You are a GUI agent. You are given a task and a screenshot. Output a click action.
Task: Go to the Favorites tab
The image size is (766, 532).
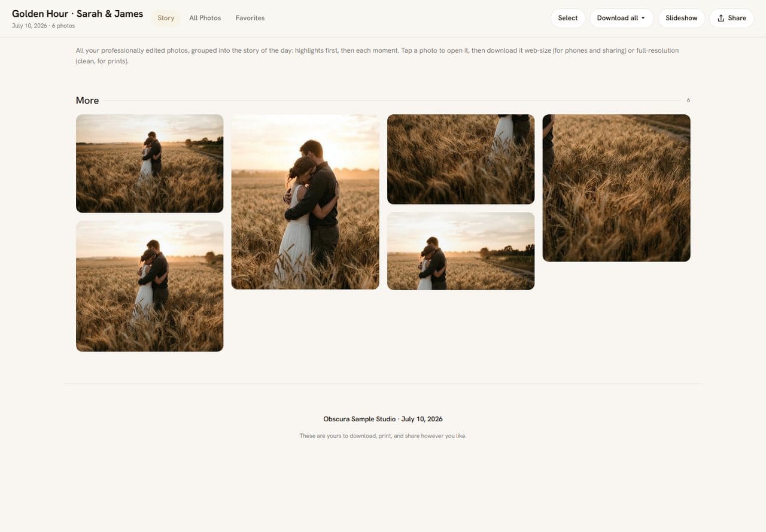pyautogui.click(x=250, y=18)
